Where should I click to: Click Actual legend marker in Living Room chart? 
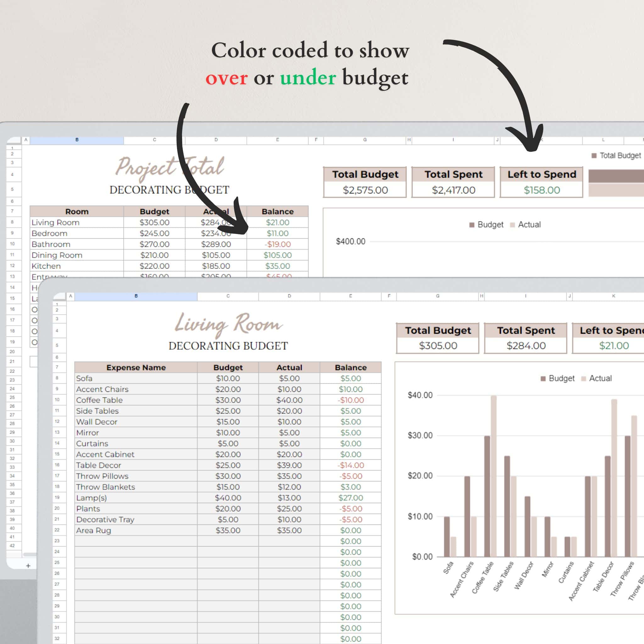point(583,379)
